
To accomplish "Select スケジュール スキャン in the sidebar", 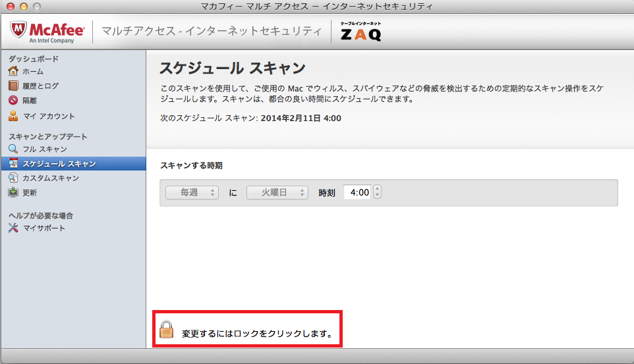I will (x=73, y=164).
